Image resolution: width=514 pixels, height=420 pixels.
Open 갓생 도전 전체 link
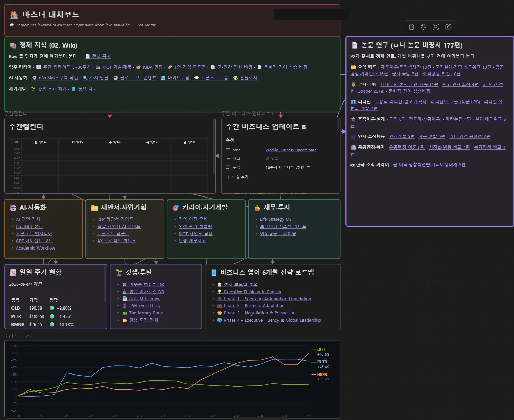(x=143, y=320)
